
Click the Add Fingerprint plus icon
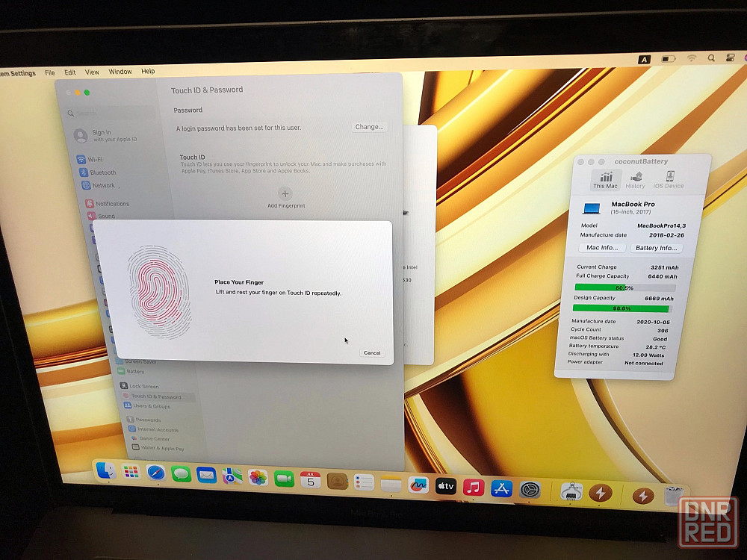pos(285,193)
